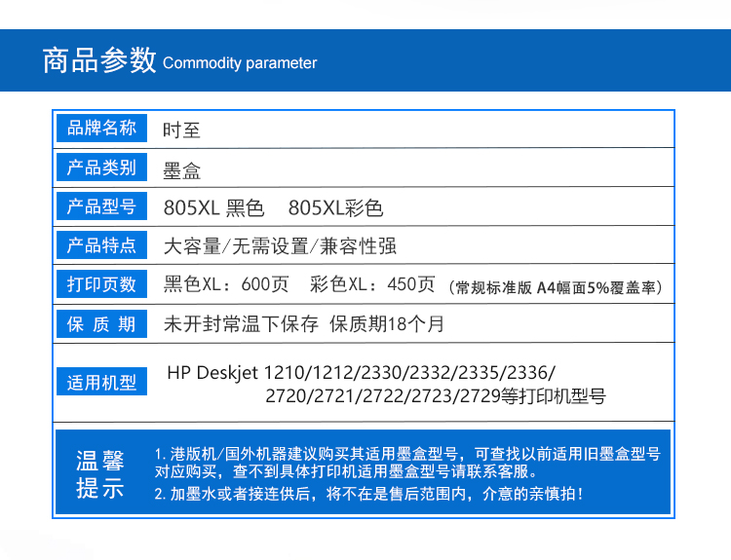The width and height of the screenshot is (731, 560).
Task: Select the 品牌名称 label
Action: pyautogui.click(x=101, y=128)
